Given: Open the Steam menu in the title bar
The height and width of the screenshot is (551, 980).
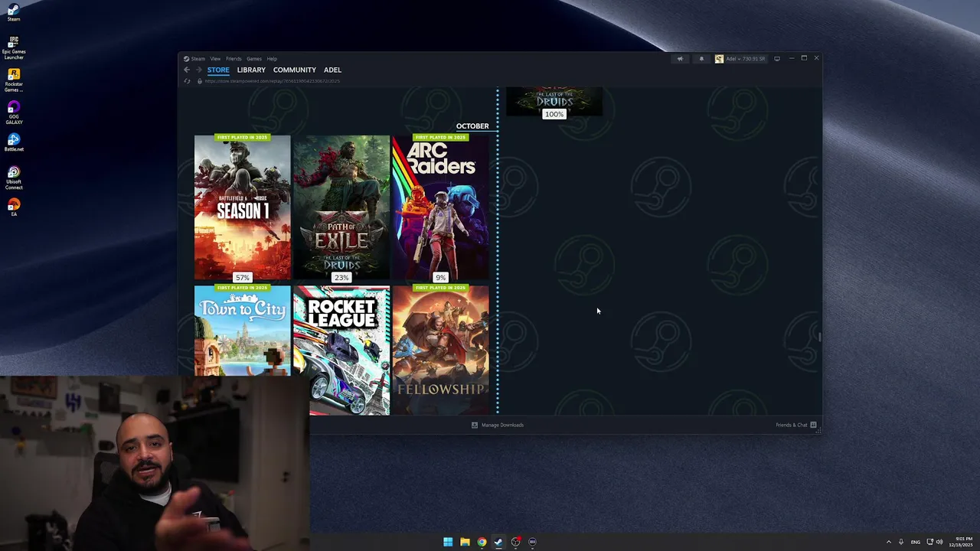Looking at the screenshot, I should click(x=194, y=59).
